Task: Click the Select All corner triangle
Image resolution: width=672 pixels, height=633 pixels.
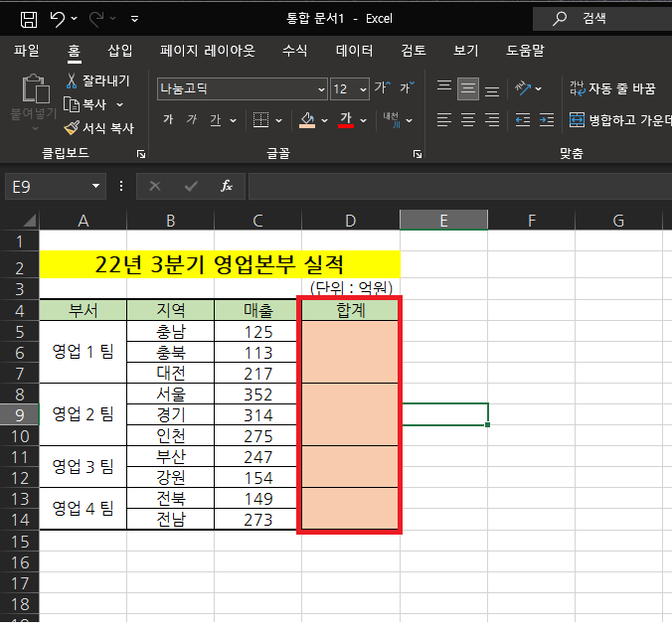Action: 29,221
